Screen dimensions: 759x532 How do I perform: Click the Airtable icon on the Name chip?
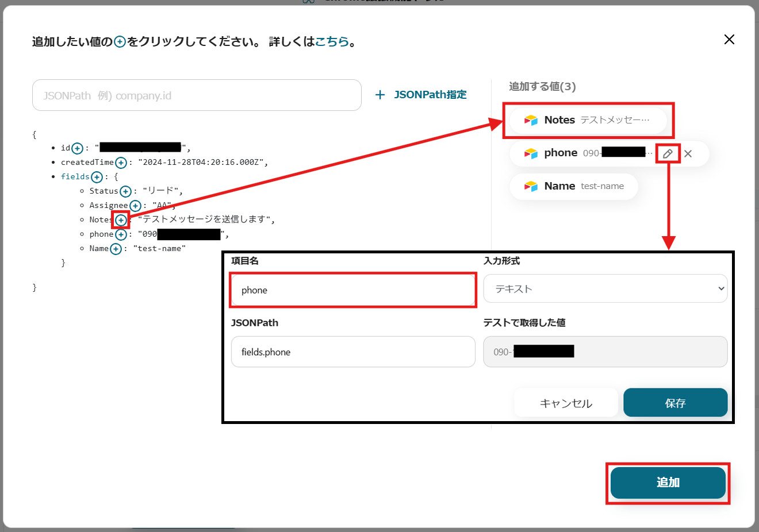pyautogui.click(x=531, y=187)
